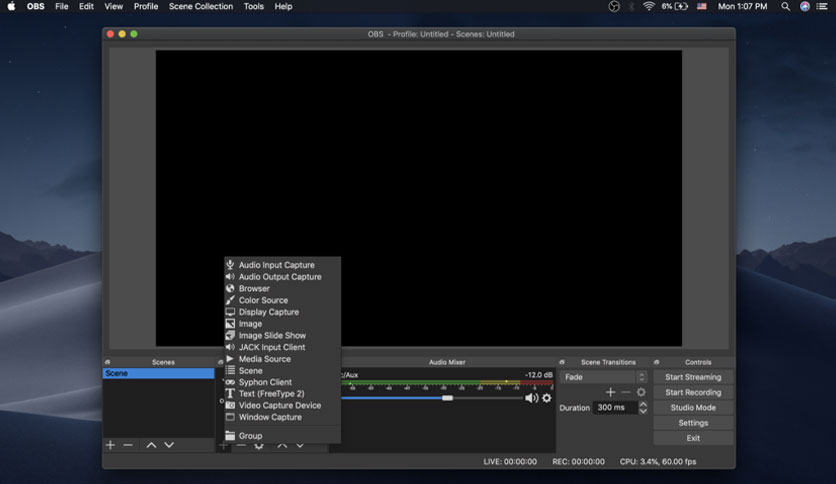The width and height of the screenshot is (836, 484).
Task: Open sources properties gear below the menu
Action: pos(259,446)
